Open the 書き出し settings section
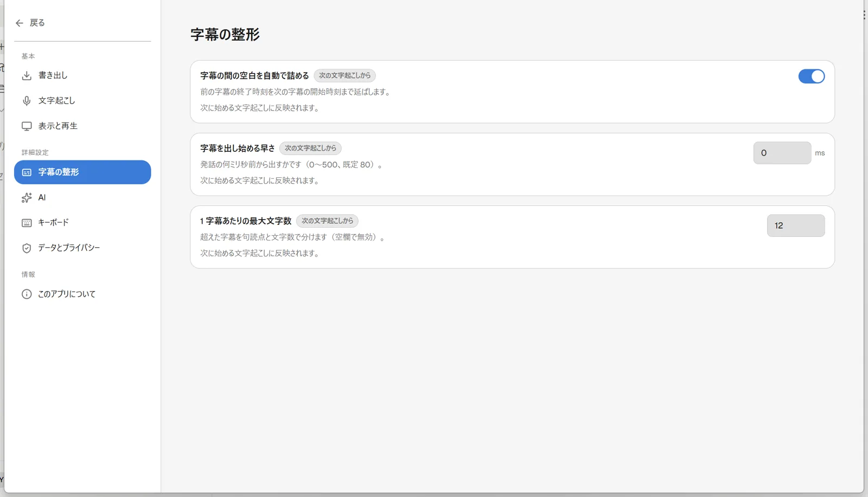The image size is (868, 497). (x=82, y=75)
